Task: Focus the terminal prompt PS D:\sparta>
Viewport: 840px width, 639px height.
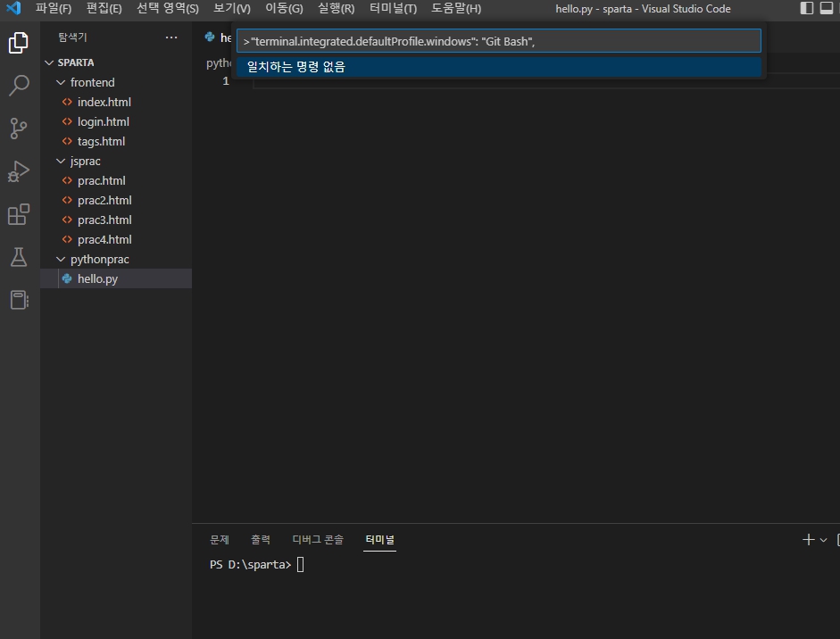Action: click(x=250, y=565)
